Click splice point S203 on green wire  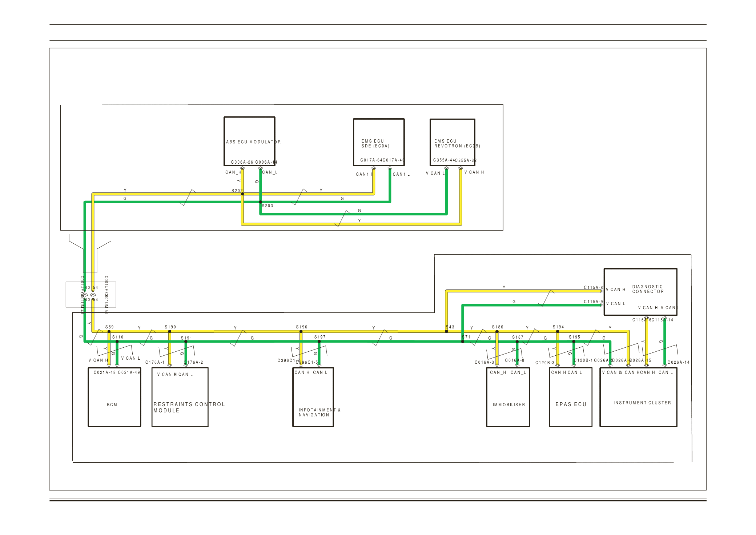(x=261, y=202)
